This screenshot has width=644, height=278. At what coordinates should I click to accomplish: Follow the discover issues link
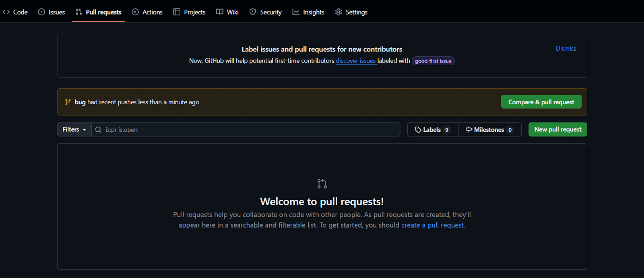point(356,61)
